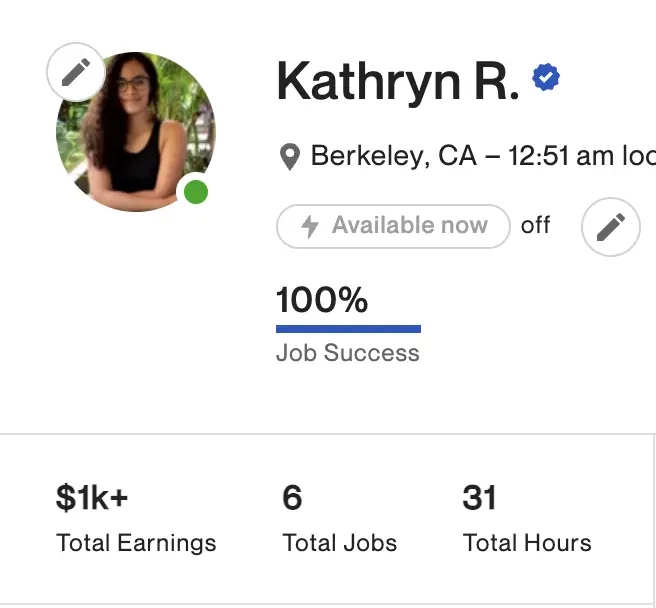Click the Berkeley, CA location text
This screenshot has width=656, height=608.
(x=394, y=156)
